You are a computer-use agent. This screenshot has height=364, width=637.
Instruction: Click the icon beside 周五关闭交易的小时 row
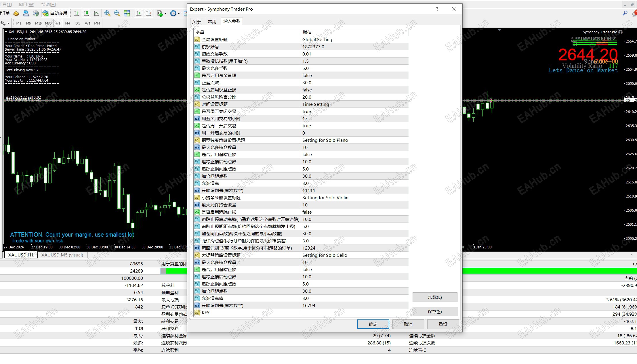[x=197, y=118]
